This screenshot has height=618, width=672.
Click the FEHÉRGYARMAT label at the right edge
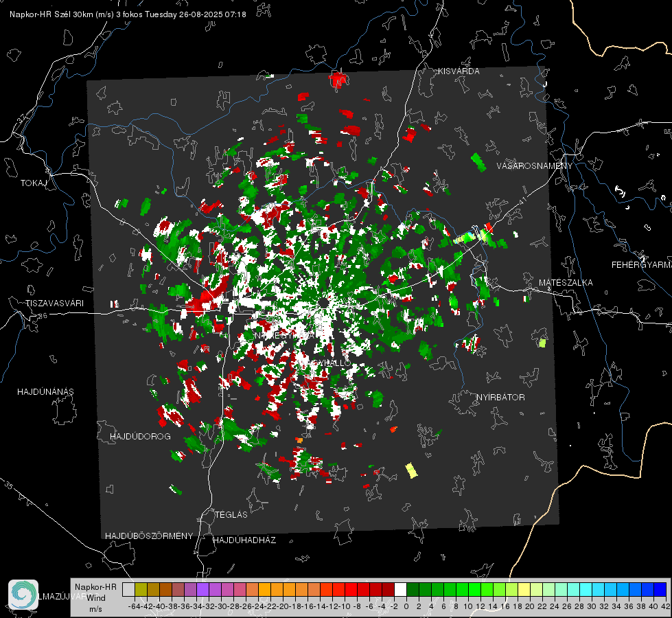[642, 264]
